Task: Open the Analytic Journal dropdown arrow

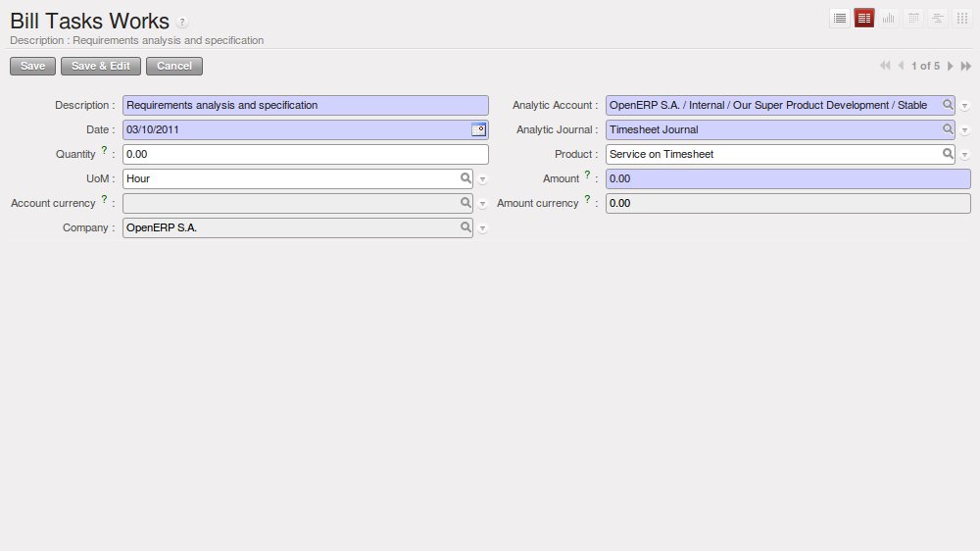Action: point(964,130)
